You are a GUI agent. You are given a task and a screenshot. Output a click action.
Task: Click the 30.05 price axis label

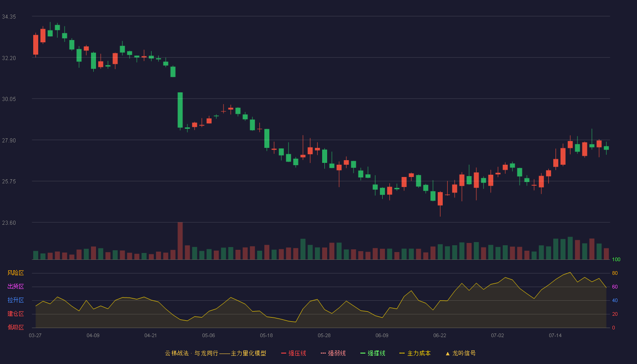9,99
